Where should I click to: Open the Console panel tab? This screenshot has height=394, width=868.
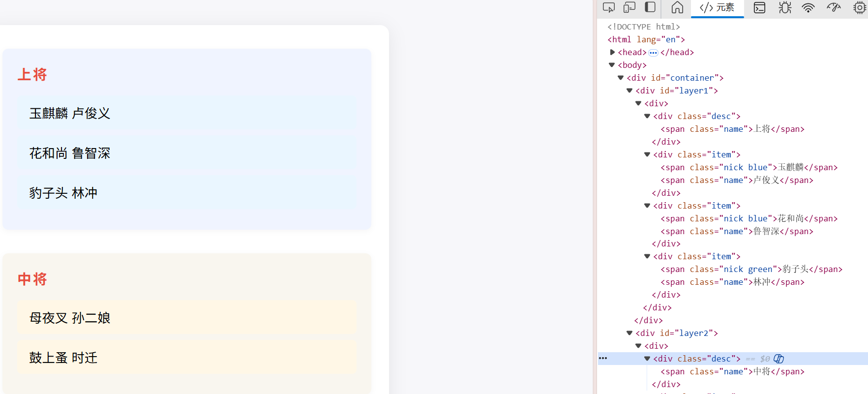pyautogui.click(x=759, y=7)
